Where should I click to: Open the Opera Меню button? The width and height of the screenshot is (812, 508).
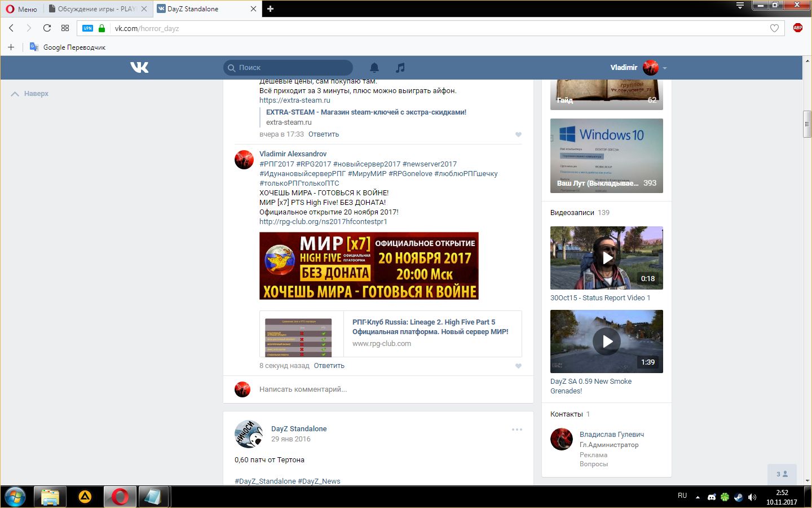(21, 8)
